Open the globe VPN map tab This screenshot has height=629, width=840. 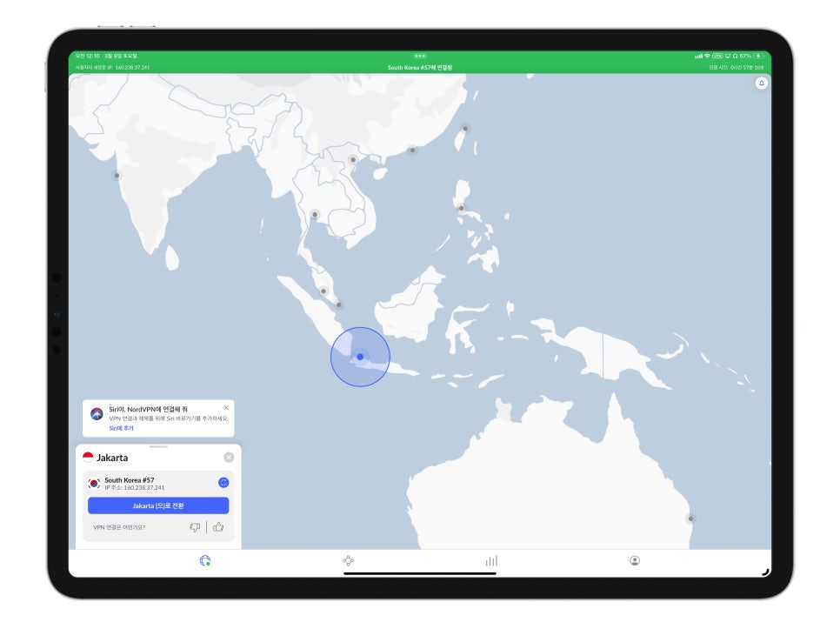coord(204,561)
